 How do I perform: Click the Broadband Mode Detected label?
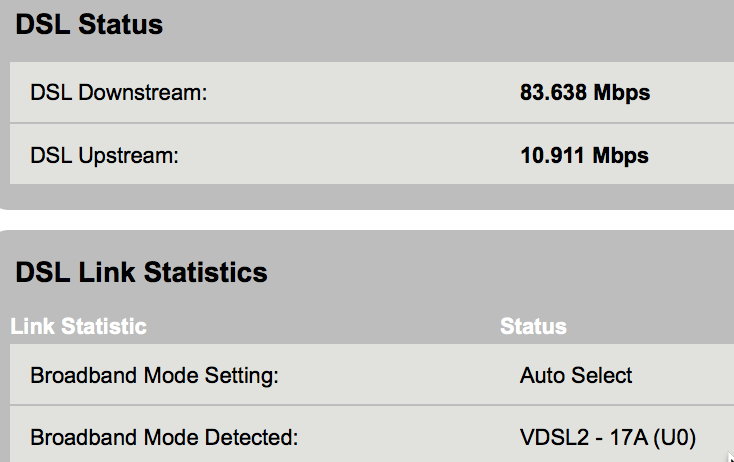coord(164,438)
